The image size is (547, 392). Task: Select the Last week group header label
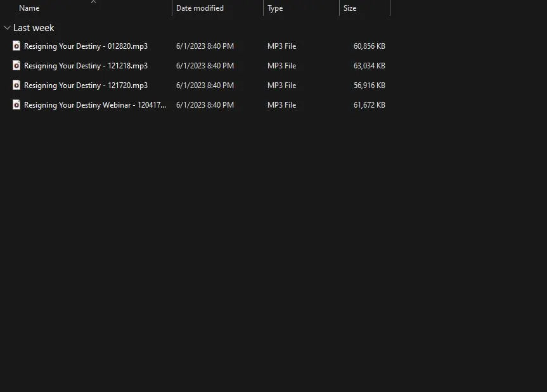[34, 28]
